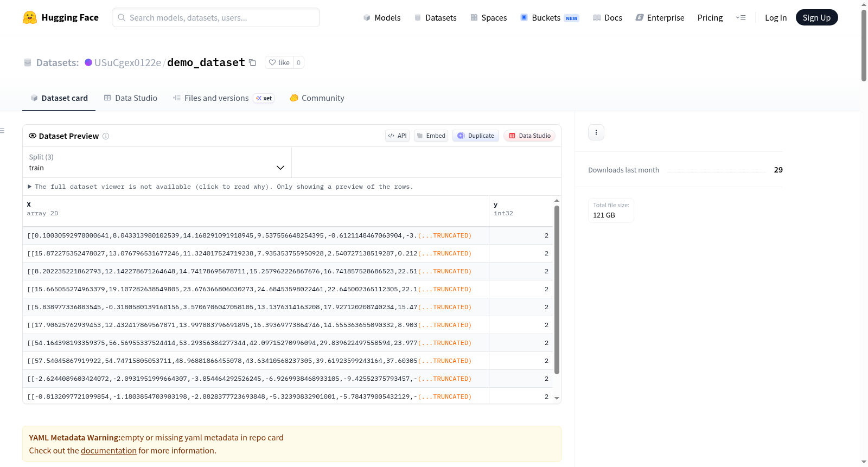Open the USuCgex0122e user profile link
Viewport: 868px width, 467px height.
pos(127,62)
